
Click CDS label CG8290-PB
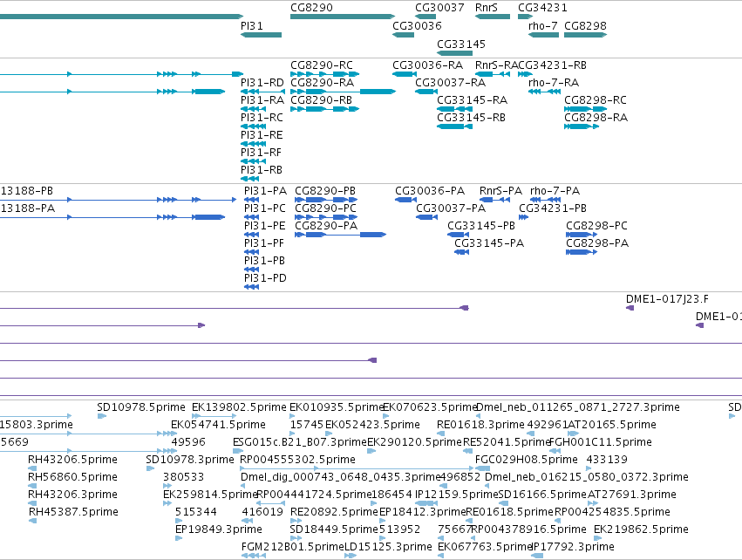coord(325,191)
